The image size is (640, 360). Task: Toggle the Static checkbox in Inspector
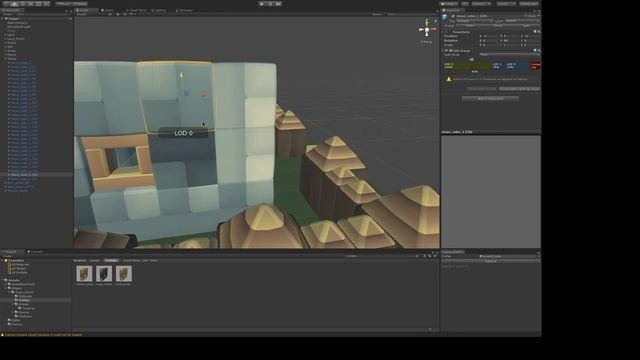(x=526, y=16)
